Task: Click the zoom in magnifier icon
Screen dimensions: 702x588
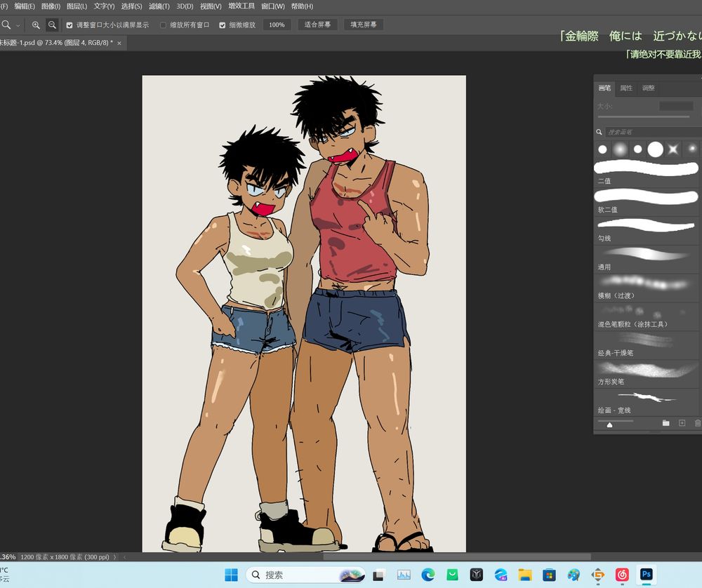Action: [36, 25]
